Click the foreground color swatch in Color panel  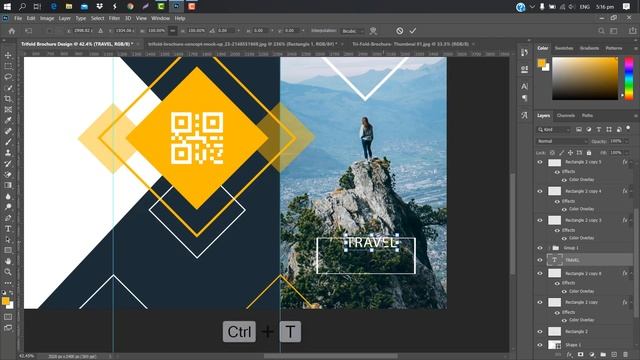coord(542,63)
